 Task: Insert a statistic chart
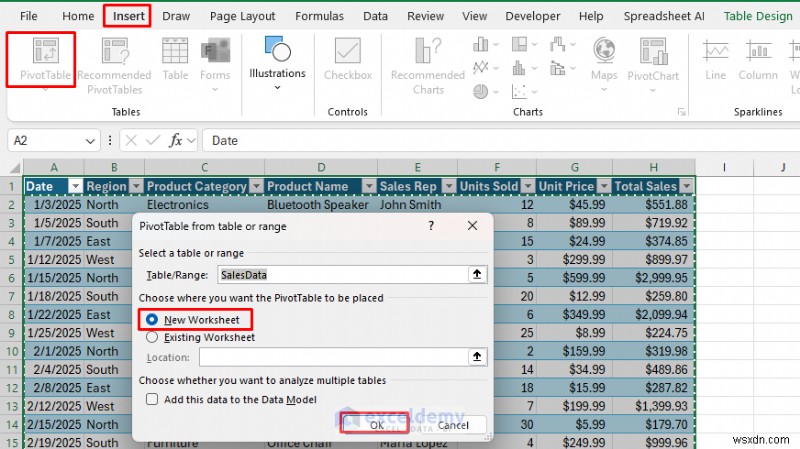[524, 67]
